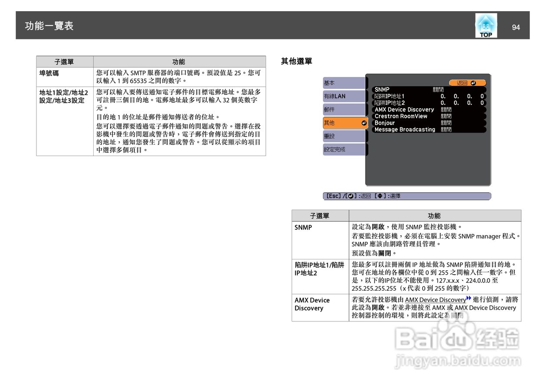Image resolution: width=555 pixels, height=392 pixels.
Task: Click the bold SNMP cell in the table
Action: (320, 240)
